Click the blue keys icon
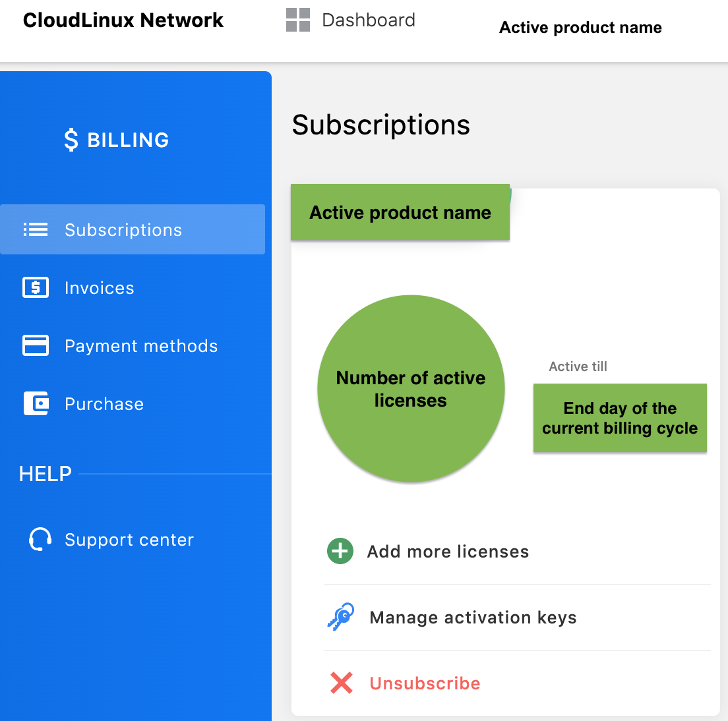This screenshot has width=728, height=721. coord(341,618)
